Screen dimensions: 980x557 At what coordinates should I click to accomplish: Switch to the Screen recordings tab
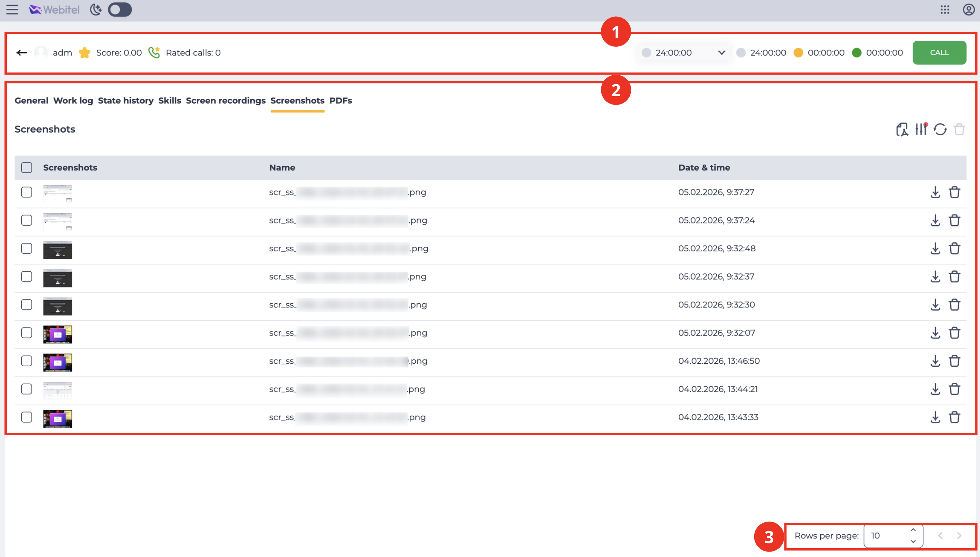(225, 101)
